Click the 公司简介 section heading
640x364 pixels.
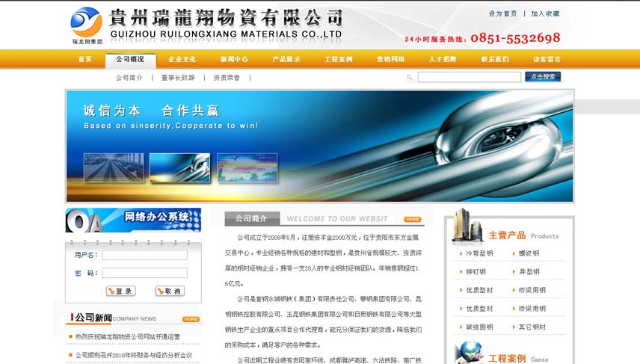coord(251,219)
